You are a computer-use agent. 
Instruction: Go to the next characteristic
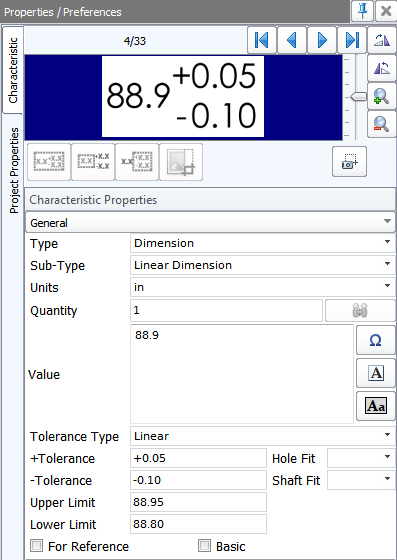click(x=322, y=40)
